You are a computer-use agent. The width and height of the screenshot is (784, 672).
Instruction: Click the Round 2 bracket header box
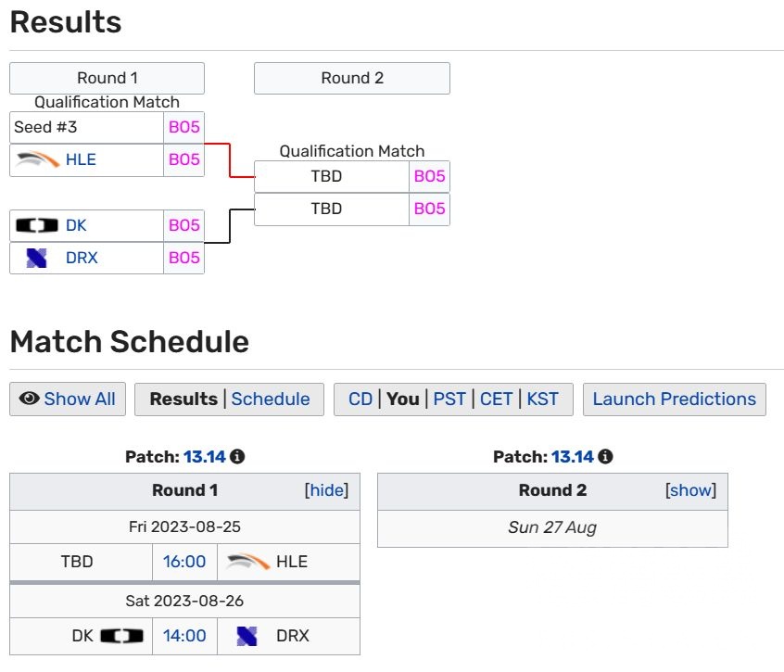click(352, 78)
